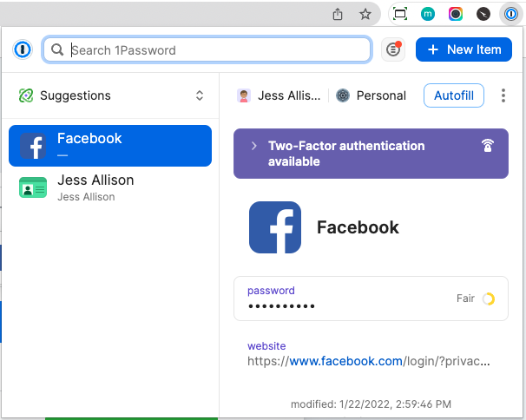
Task: Create a New Item
Action: (x=464, y=49)
